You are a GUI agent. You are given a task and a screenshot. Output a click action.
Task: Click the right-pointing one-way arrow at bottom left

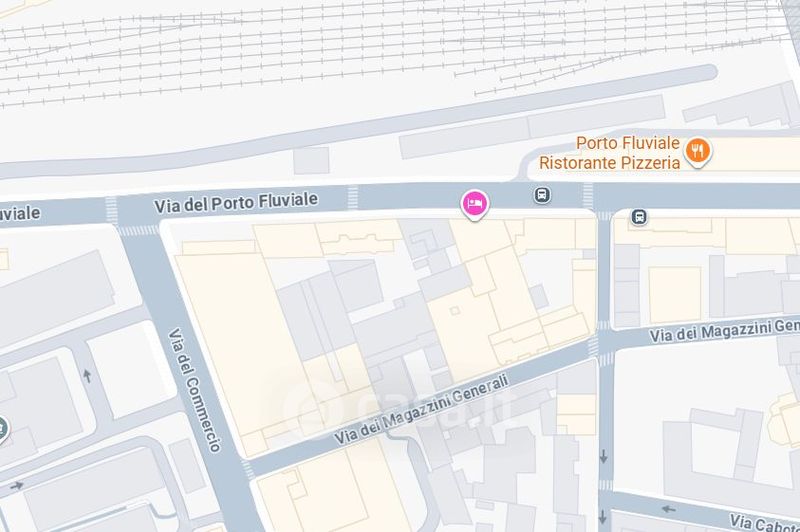pyautogui.click(x=17, y=486)
